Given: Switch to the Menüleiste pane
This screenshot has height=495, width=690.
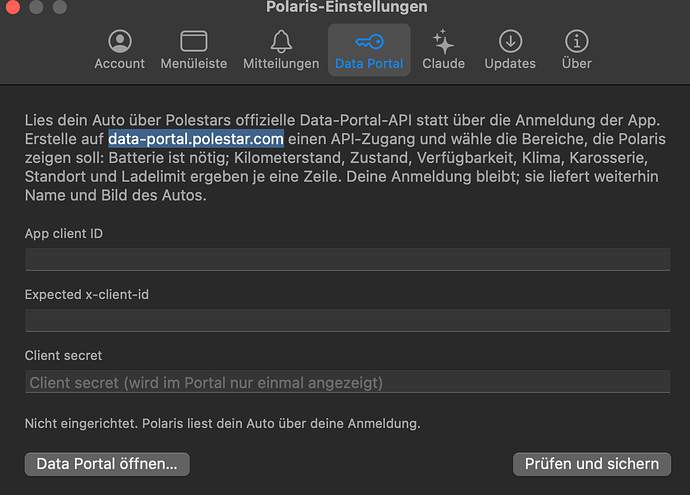Looking at the screenshot, I should tap(194, 50).
